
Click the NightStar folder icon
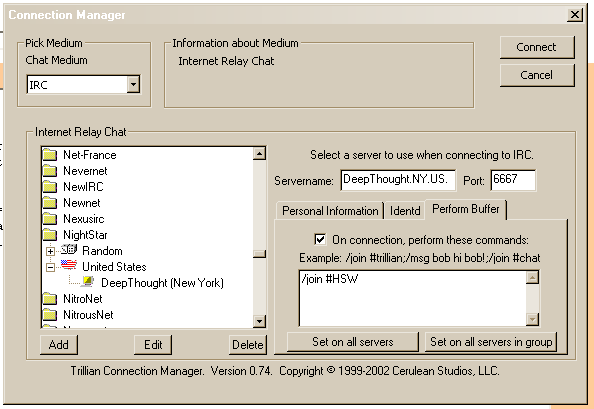(x=50, y=234)
